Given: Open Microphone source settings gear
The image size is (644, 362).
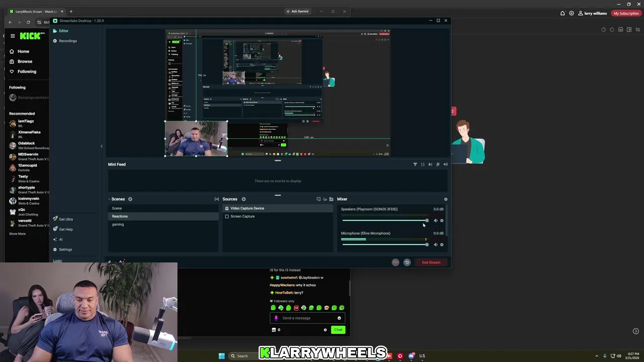Looking at the screenshot, I should coord(442,245).
